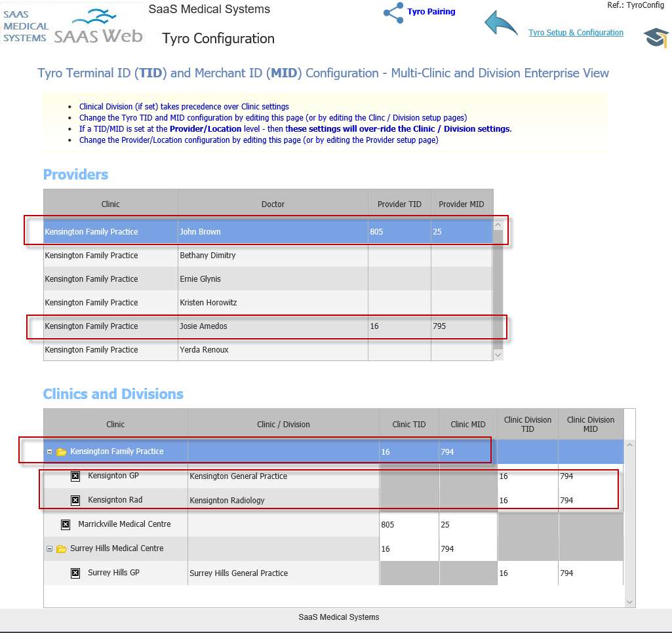This screenshot has height=633, width=672.
Task: Open the Tyro Setup & Configuration link
Action: [x=576, y=33]
